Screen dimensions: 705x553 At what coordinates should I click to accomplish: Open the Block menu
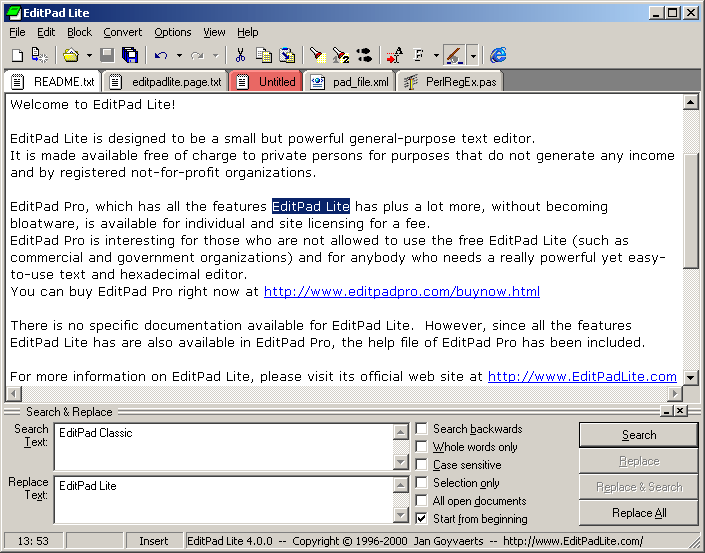point(79,32)
